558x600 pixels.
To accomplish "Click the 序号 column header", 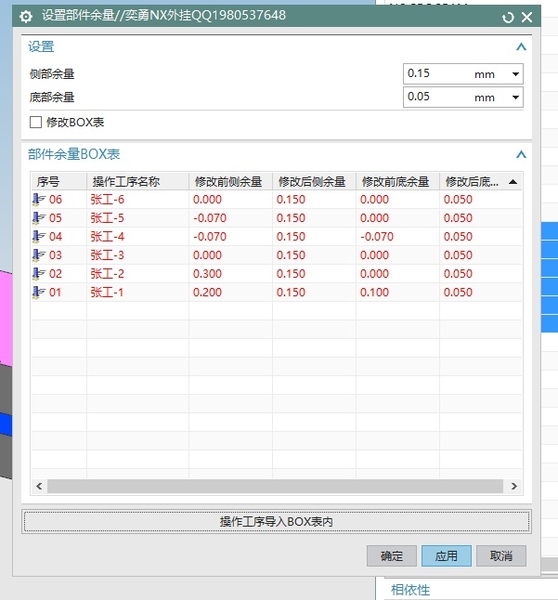I will pyautogui.click(x=59, y=182).
